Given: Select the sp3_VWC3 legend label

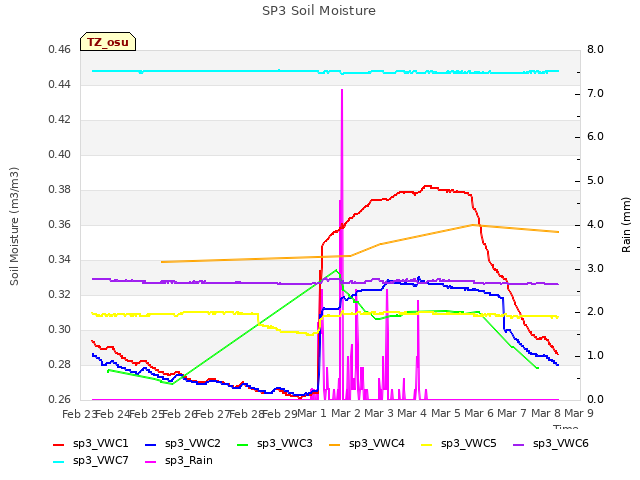Looking at the screenshot, I should (284, 443).
